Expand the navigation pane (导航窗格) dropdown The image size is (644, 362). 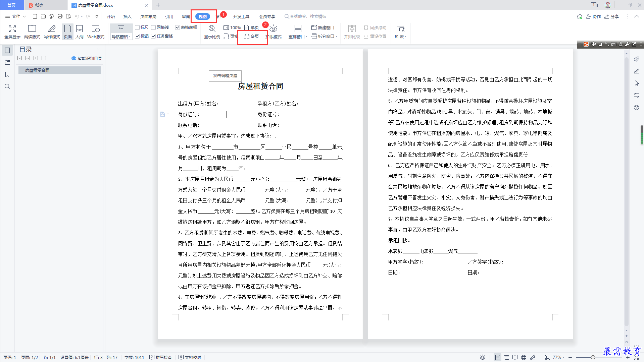coord(121,37)
